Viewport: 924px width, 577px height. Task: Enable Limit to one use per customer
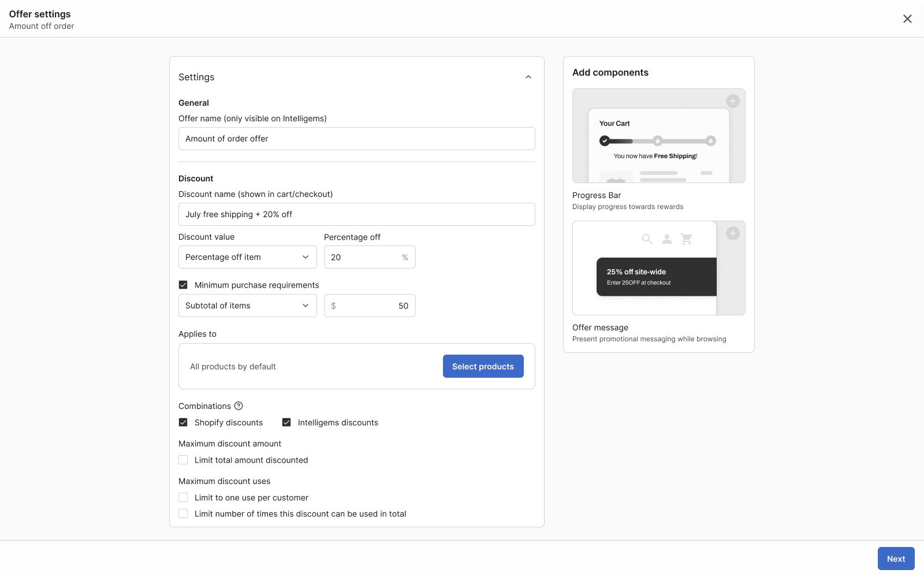click(183, 497)
